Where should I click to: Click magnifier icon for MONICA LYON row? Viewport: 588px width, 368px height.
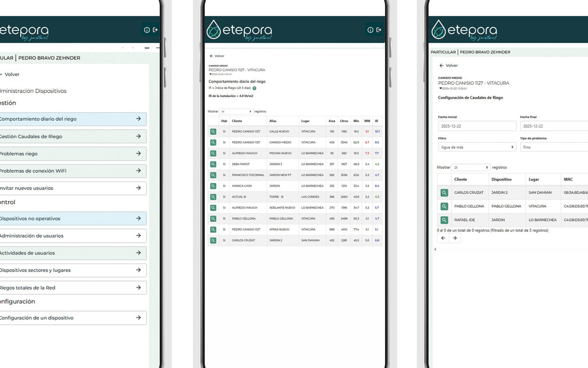pyautogui.click(x=213, y=186)
